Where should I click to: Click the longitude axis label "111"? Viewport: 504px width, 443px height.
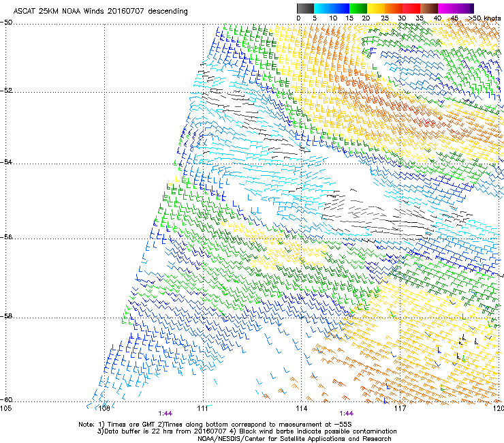tap(203, 408)
